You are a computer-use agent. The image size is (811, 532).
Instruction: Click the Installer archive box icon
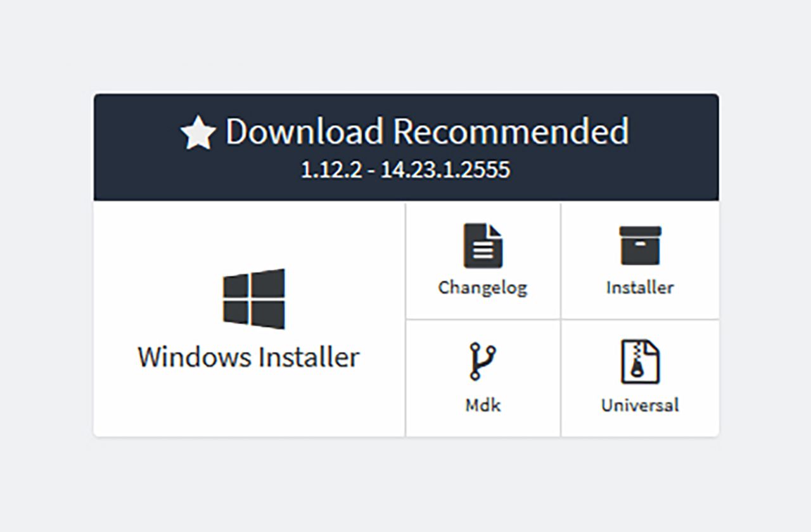point(640,246)
